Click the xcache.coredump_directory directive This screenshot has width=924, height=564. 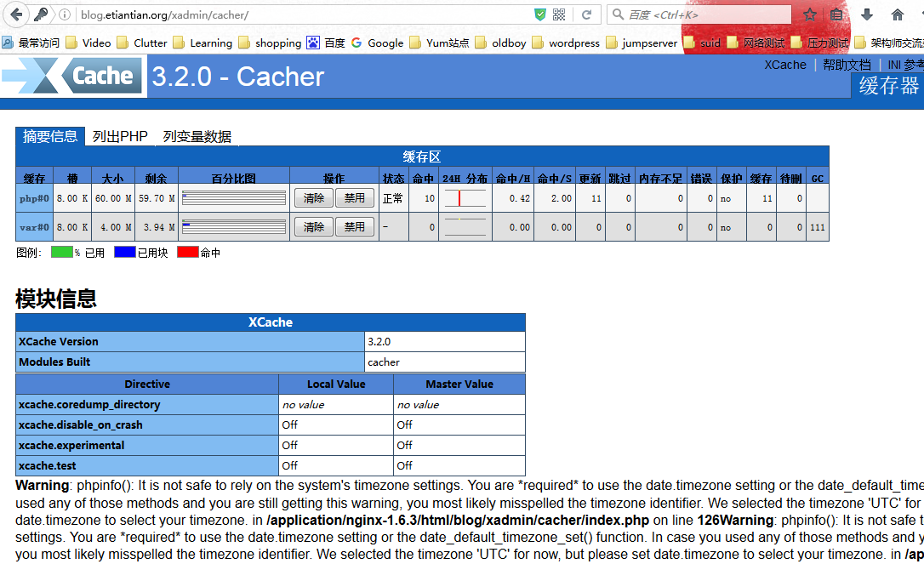[147, 405]
